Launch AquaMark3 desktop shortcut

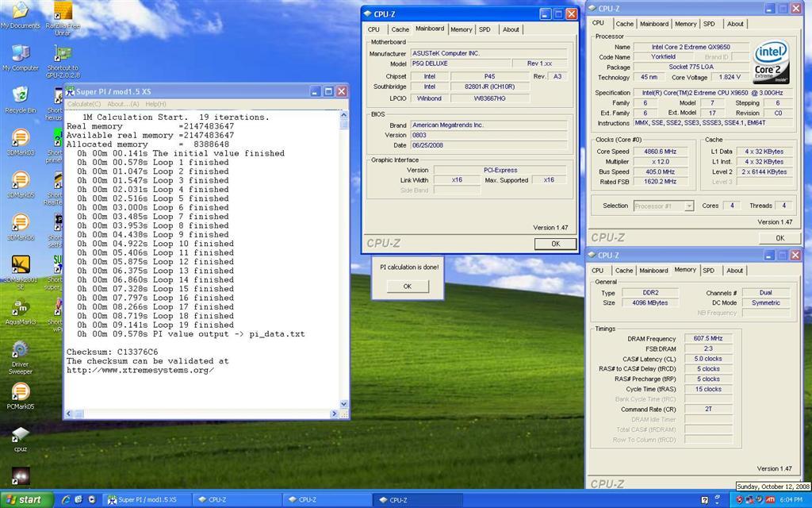[x=20, y=312]
